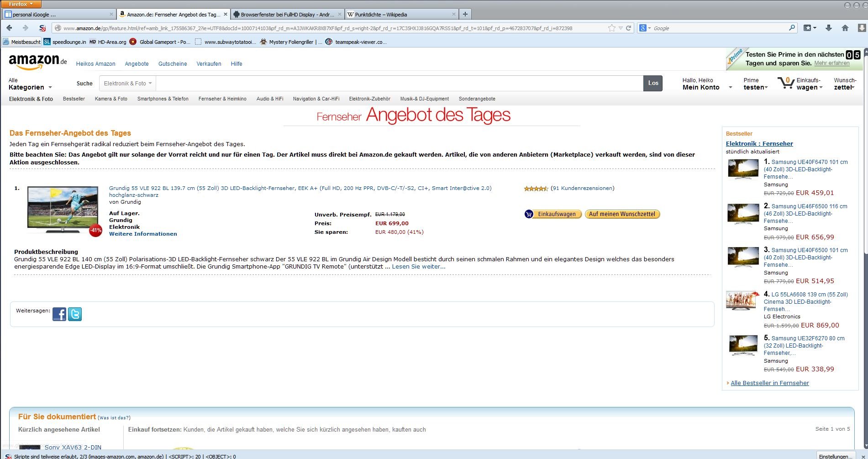Open a new tab with the plus icon
Viewport: 868px width, 459px height.
tap(465, 14)
